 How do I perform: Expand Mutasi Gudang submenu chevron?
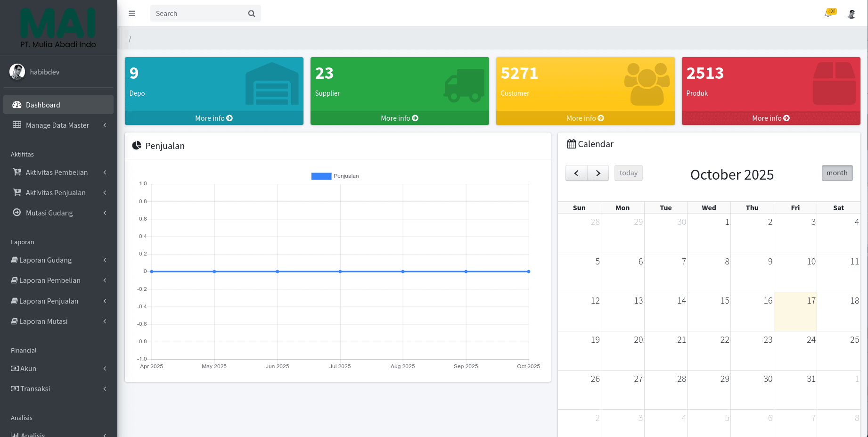pyautogui.click(x=105, y=213)
